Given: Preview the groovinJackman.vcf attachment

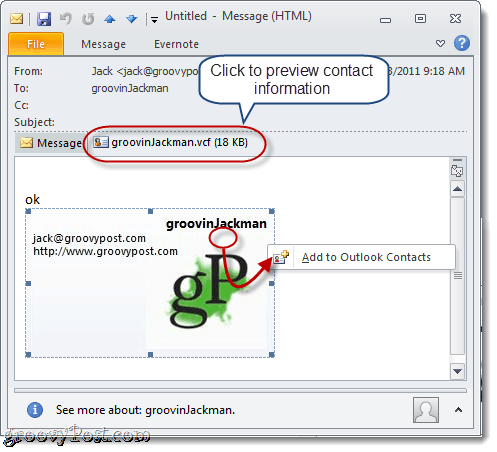Looking at the screenshot, I should coord(171,142).
